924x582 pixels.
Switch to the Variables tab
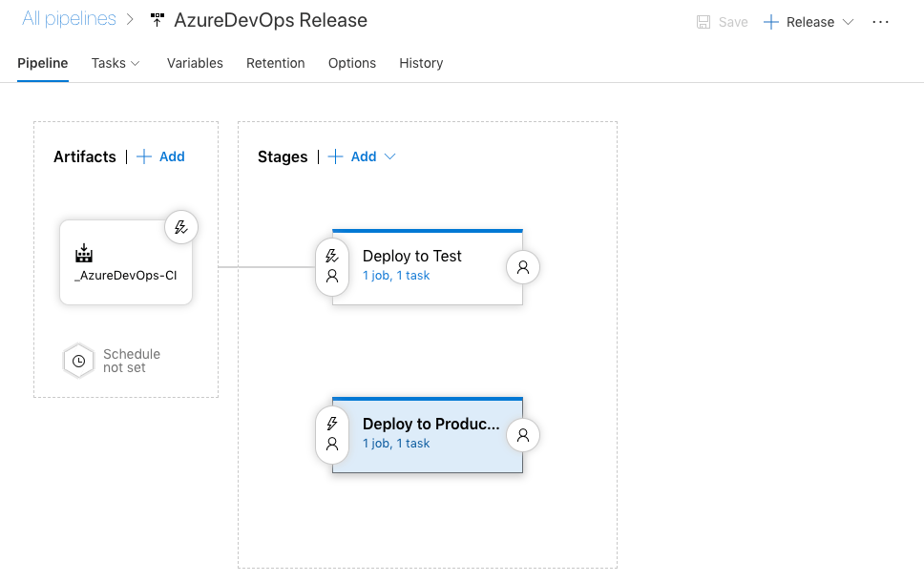(195, 63)
